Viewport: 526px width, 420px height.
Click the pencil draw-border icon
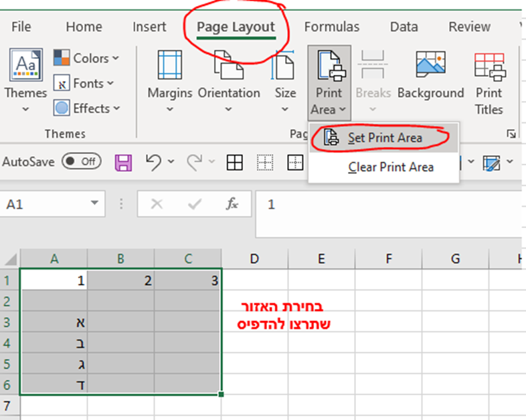point(491,163)
